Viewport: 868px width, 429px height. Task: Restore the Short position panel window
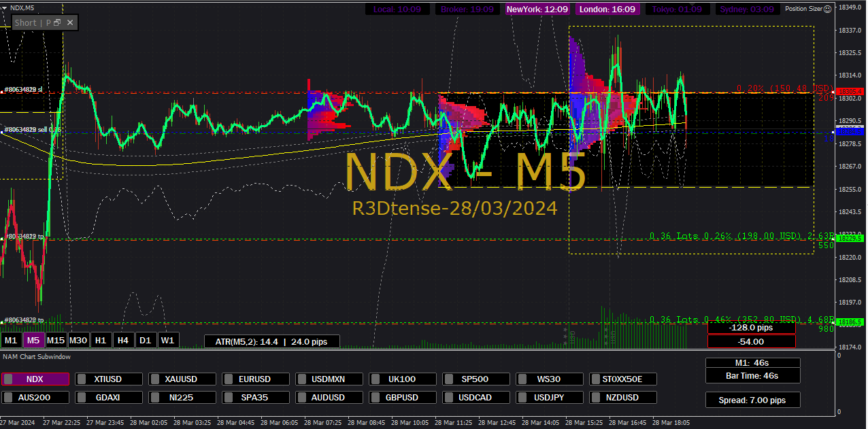57,22
